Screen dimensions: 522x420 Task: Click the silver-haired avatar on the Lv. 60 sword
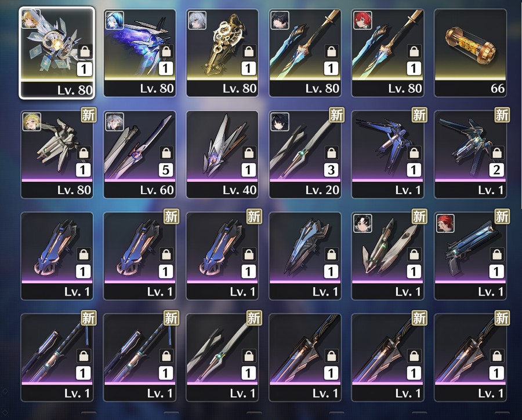[115, 122]
